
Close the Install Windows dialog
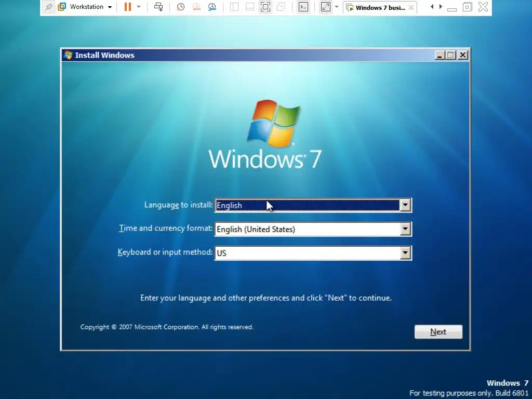click(463, 55)
